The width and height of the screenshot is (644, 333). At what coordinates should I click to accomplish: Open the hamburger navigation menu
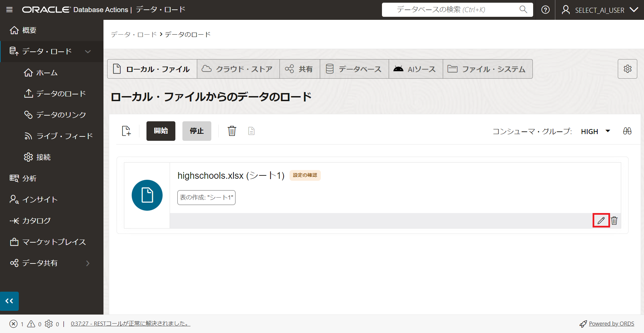[x=9, y=10]
